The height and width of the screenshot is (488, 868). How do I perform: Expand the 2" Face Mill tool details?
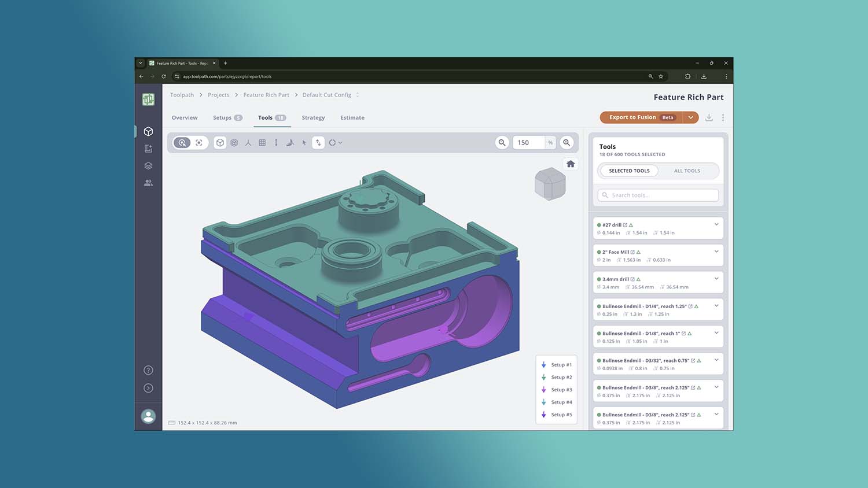[x=716, y=252]
